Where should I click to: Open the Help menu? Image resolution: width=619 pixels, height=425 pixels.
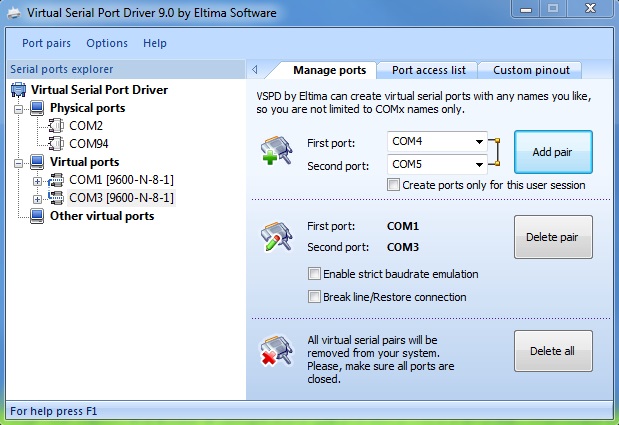coord(155,43)
